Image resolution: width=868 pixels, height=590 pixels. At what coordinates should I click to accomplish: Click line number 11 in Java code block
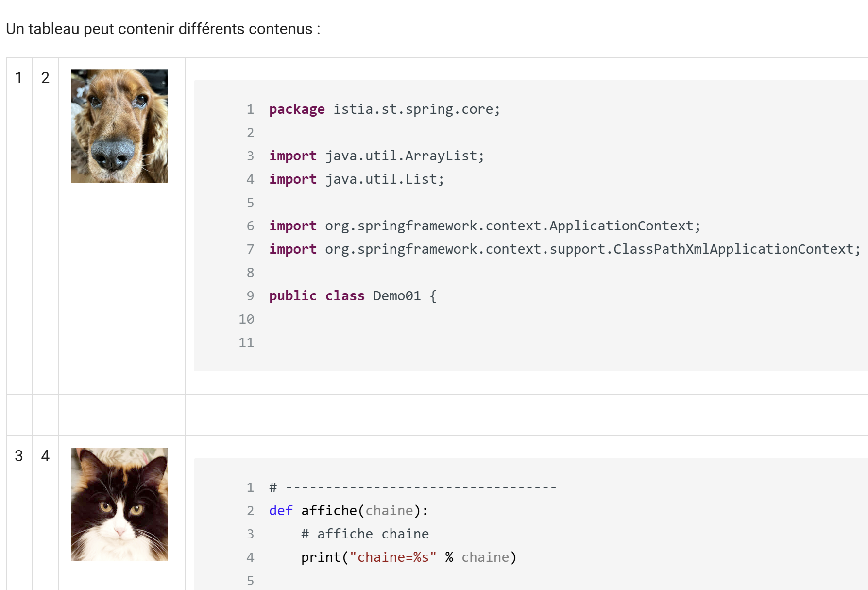coord(246,343)
